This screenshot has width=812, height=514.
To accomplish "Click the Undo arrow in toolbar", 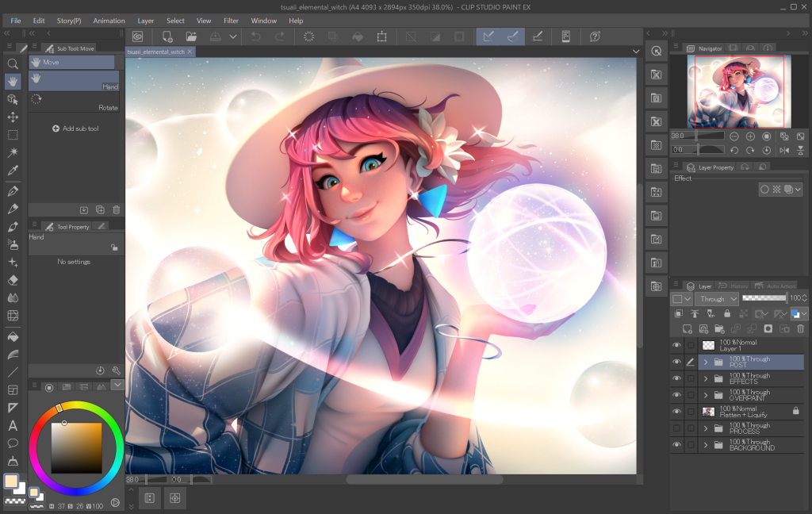I will (256, 36).
